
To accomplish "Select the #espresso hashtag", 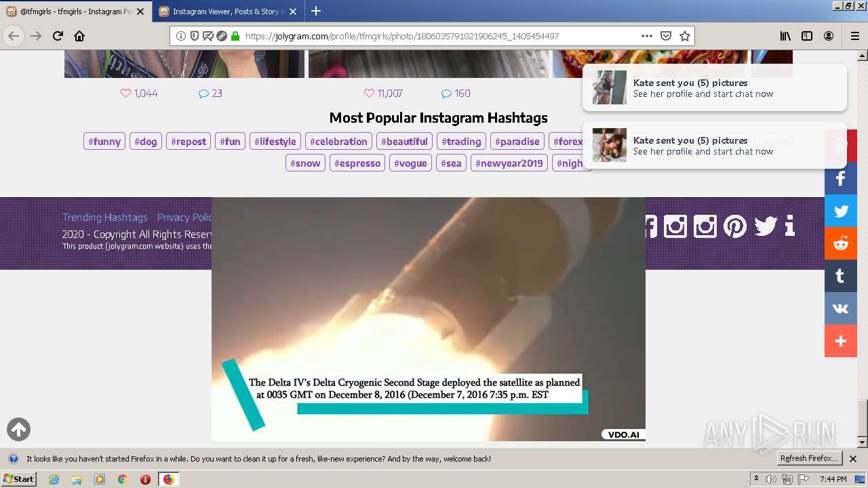I will click(x=357, y=163).
